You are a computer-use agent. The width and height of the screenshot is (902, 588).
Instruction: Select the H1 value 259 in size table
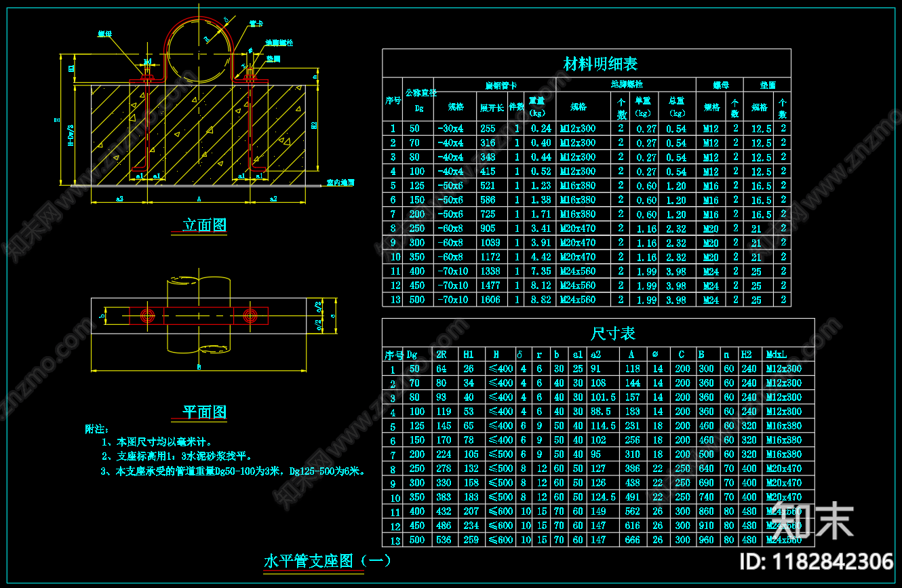[x=471, y=540]
